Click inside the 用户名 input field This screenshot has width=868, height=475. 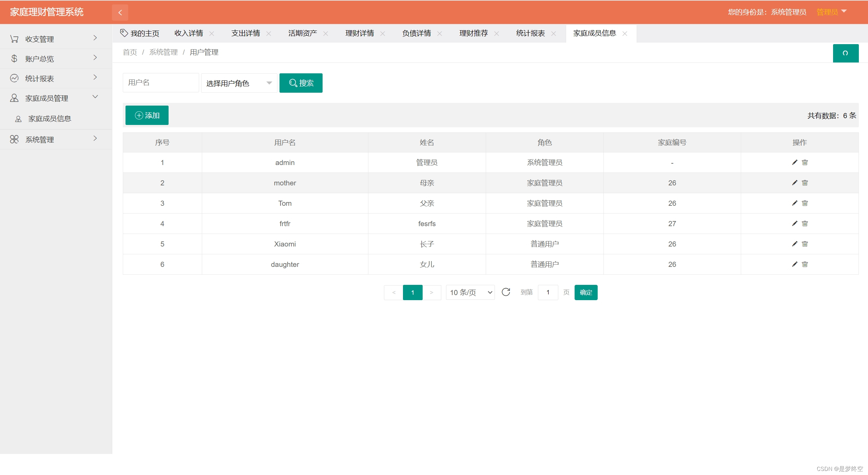[x=160, y=83]
